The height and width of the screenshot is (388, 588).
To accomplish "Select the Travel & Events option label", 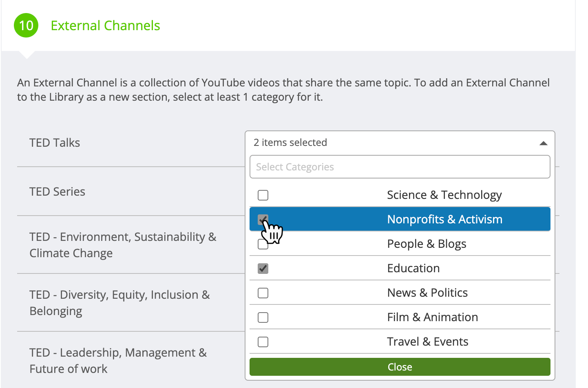I will 428,342.
